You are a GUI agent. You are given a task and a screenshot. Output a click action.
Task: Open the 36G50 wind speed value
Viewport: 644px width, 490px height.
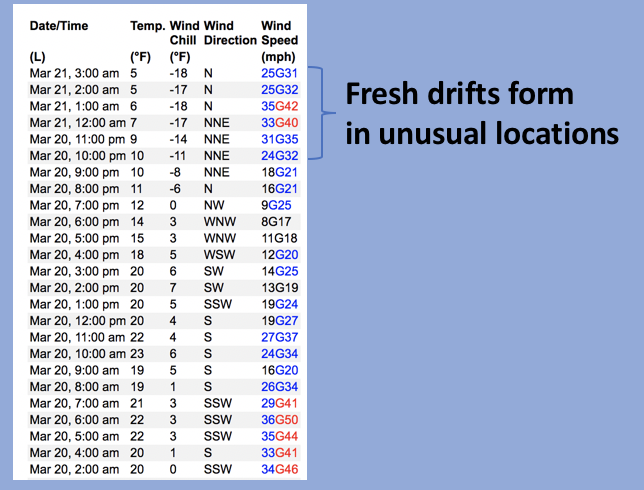[279, 419]
